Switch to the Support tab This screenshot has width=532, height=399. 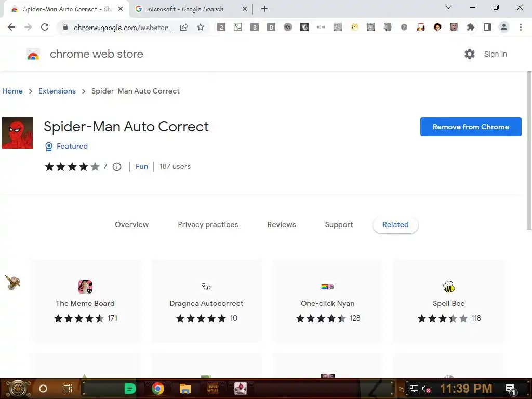(339, 224)
